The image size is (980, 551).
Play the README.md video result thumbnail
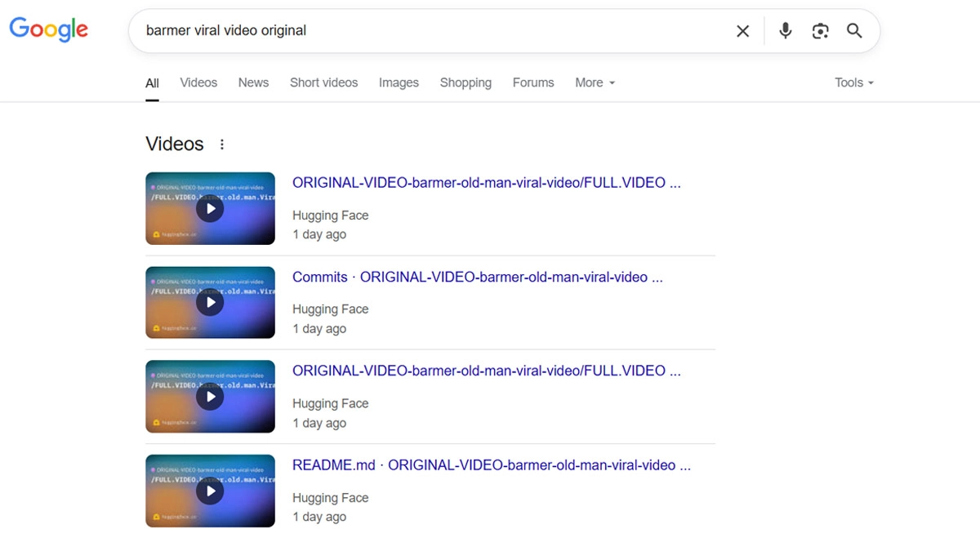pos(210,491)
